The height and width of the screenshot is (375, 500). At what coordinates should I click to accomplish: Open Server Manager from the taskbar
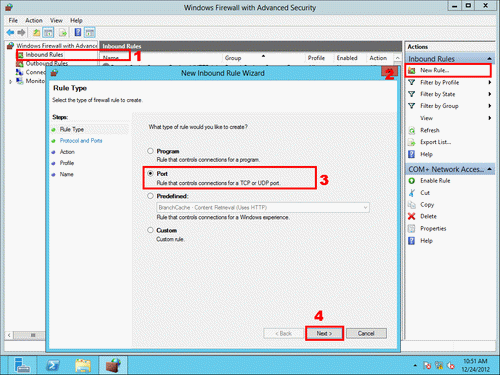pyautogui.click(x=22, y=365)
